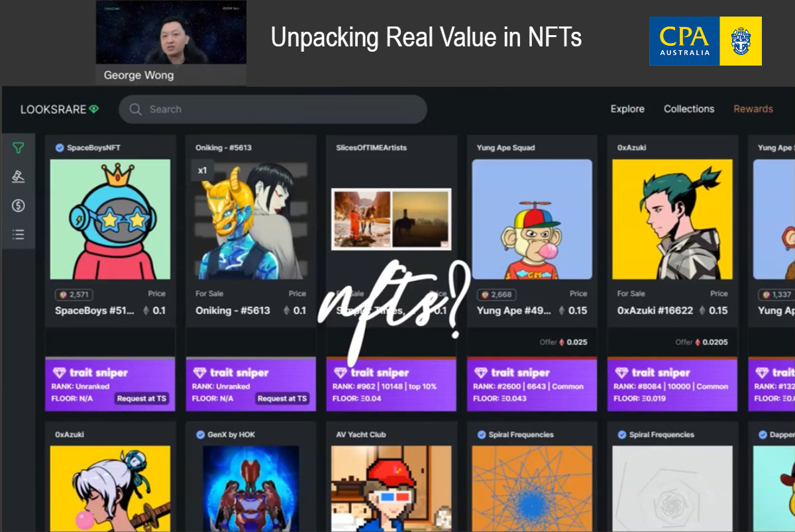Open the Collections menu
This screenshot has width=795, height=532.
(689, 109)
